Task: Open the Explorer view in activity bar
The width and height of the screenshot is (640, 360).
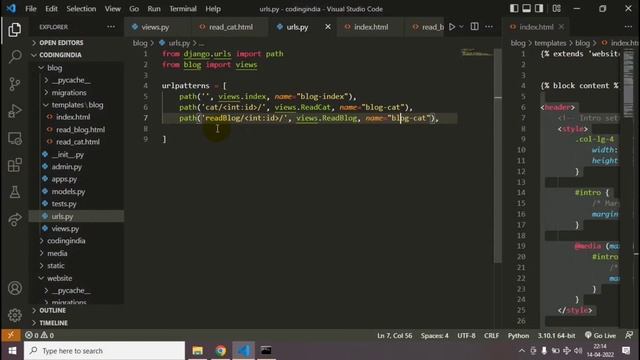Action: click(x=15, y=29)
